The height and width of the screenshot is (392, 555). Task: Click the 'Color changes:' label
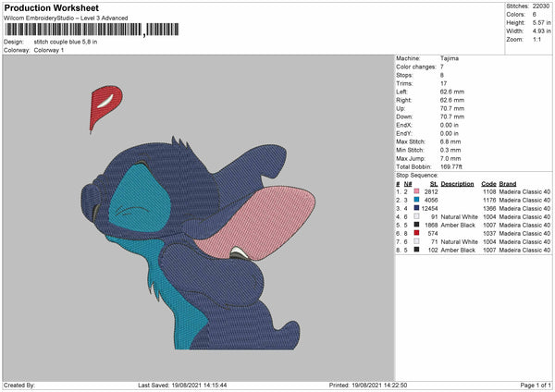click(416, 67)
